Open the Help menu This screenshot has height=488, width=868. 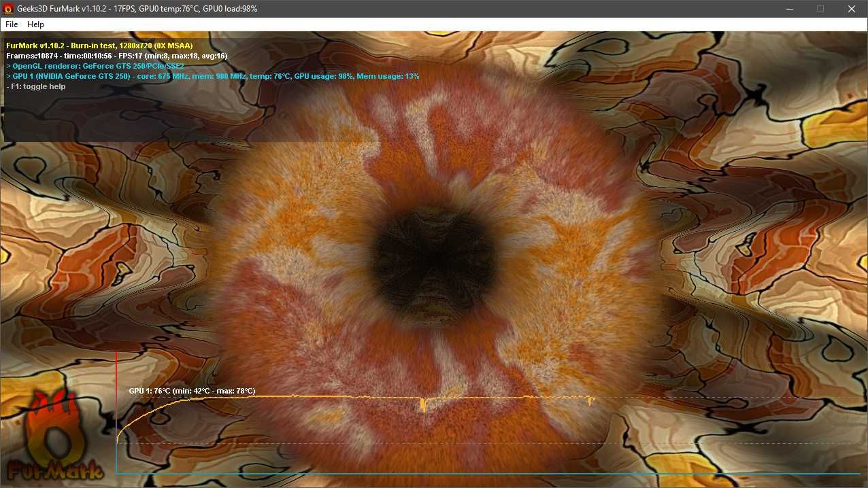click(35, 24)
